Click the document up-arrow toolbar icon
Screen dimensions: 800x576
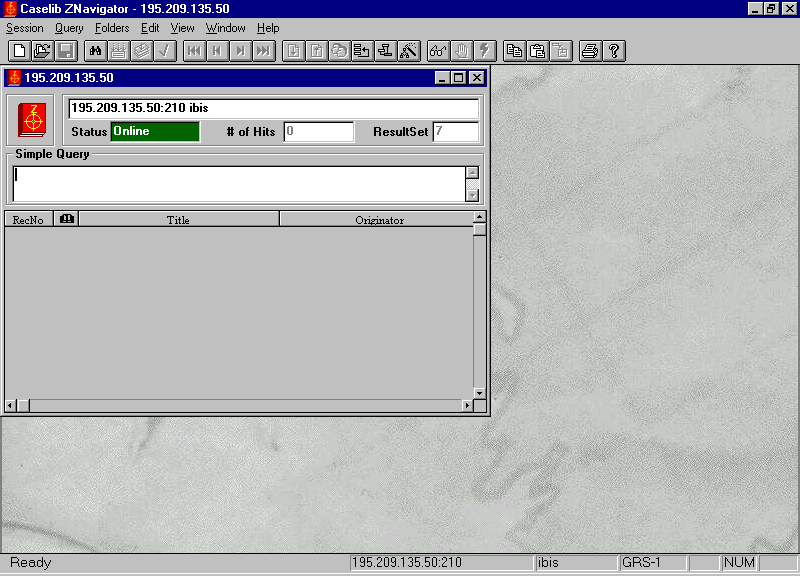316,51
